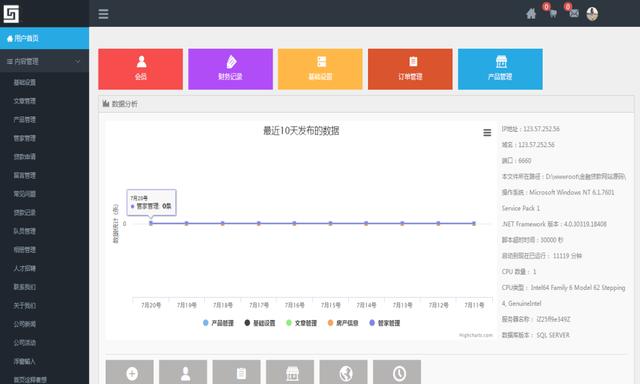This screenshot has width=640, height=384.
Task: Click the 7月17号 x-axis label
Action: [x=259, y=305]
